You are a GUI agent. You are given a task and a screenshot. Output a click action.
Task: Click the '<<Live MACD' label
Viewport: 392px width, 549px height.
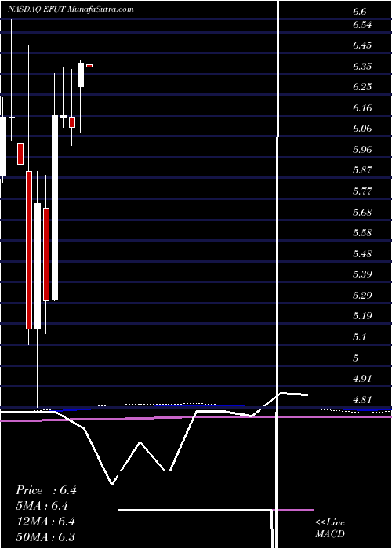[x=330, y=529]
